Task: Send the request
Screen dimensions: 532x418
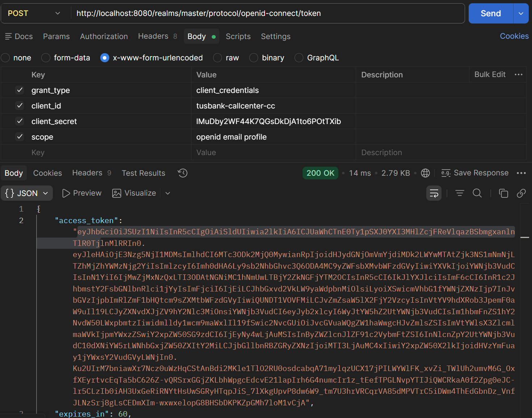Action: pos(491,13)
